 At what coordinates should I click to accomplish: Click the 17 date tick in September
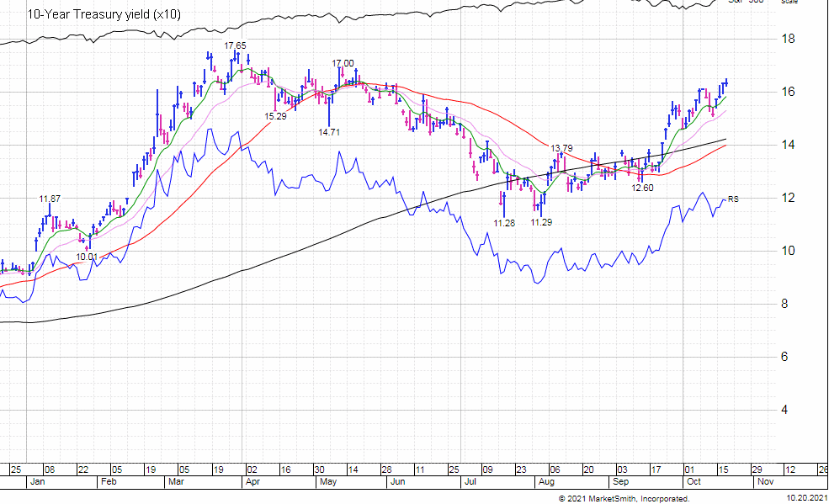pyautogui.click(x=656, y=470)
